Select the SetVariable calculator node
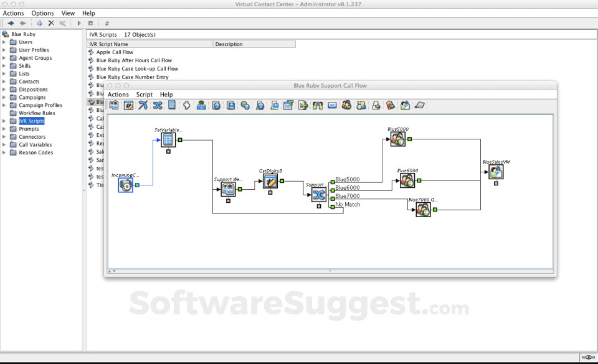 [168, 139]
